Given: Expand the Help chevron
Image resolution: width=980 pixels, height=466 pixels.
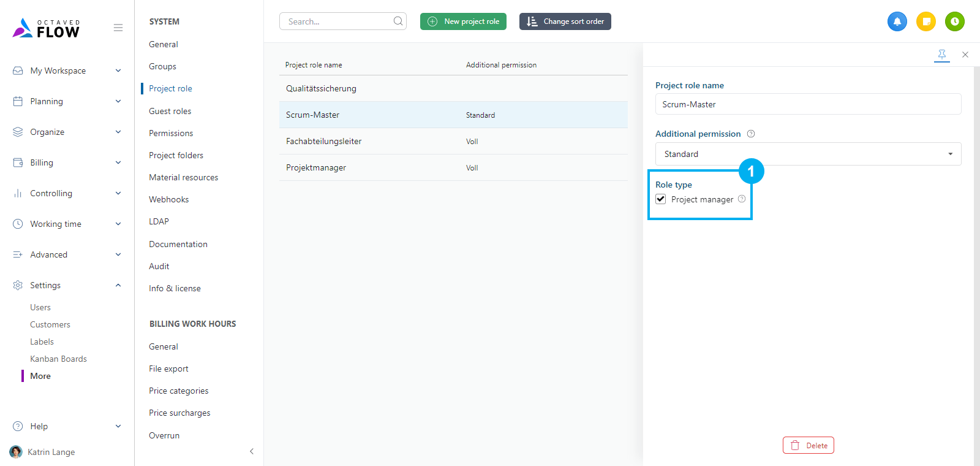Looking at the screenshot, I should (118, 426).
